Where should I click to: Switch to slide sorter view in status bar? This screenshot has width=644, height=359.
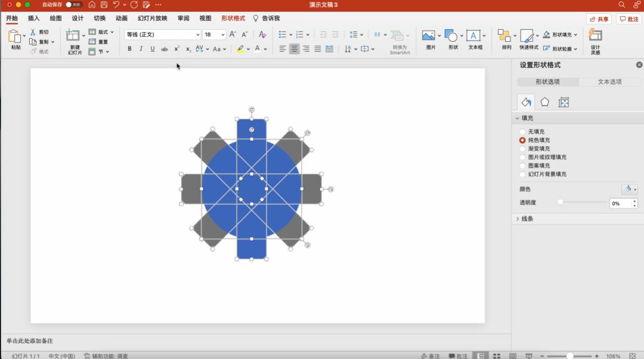pyautogui.click(x=497, y=355)
